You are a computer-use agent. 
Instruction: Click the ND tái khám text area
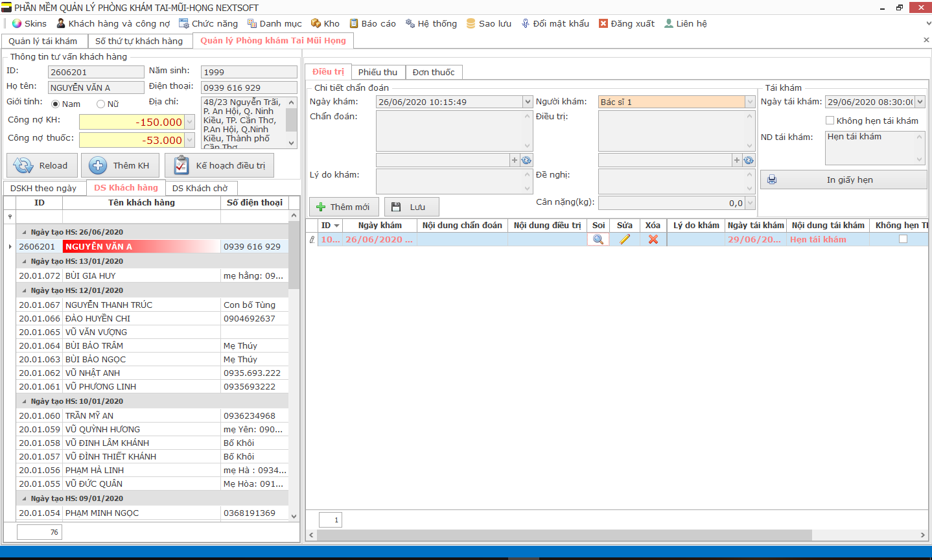click(x=875, y=148)
